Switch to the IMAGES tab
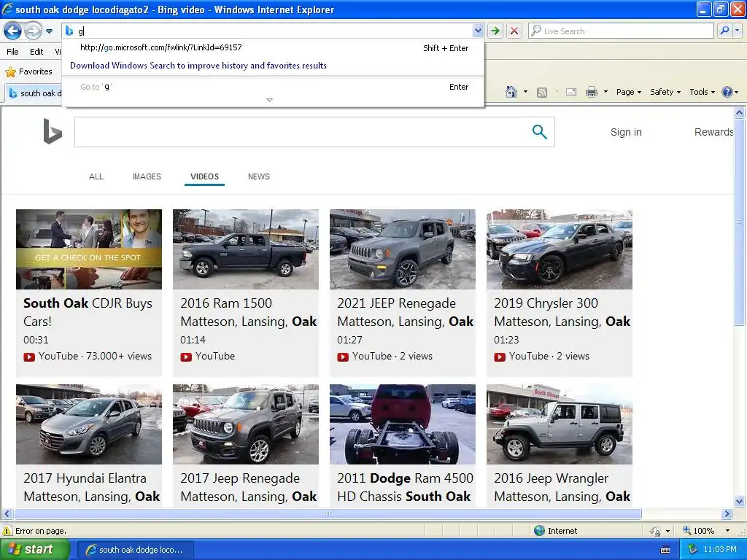747x560 pixels. pyautogui.click(x=147, y=176)
